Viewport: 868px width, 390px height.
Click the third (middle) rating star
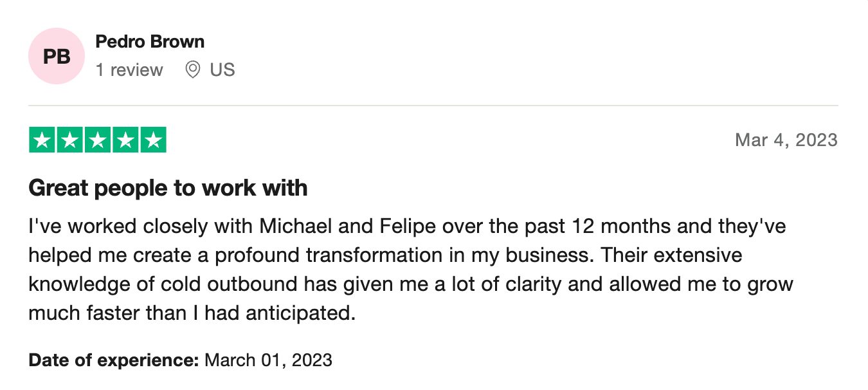click(98, 140)
